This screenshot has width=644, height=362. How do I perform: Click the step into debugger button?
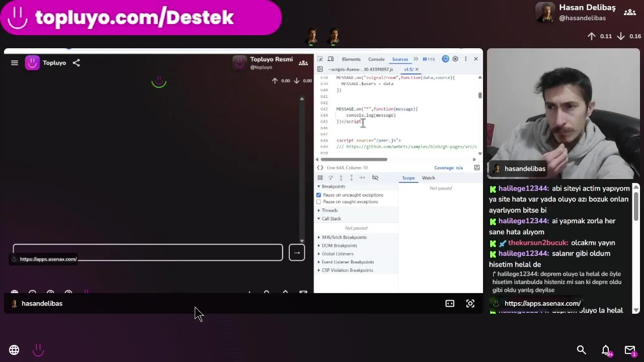(x=341, y=177)
